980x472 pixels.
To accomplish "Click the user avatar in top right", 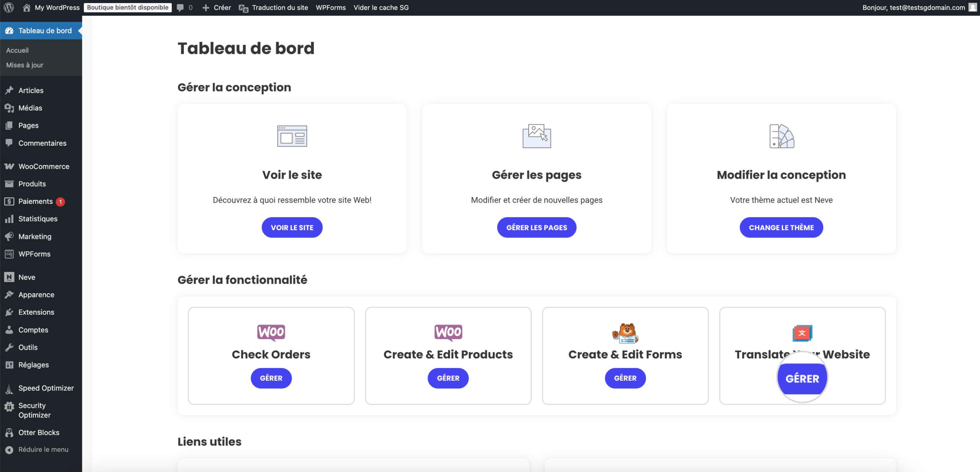I will [973, 7].
